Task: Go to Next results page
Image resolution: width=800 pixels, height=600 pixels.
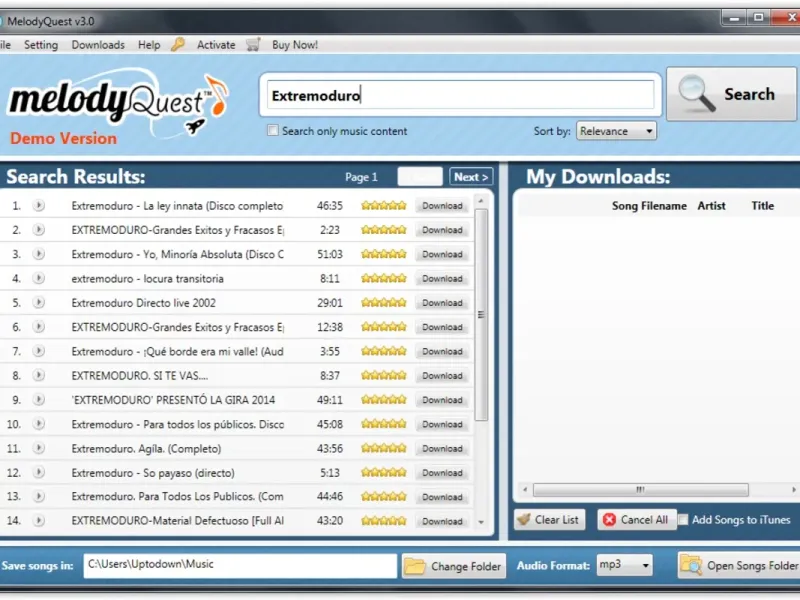Action: click(x=471, y=177)
